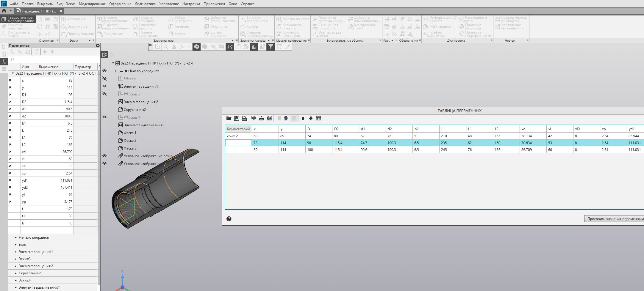This screenshot has height=291, width=644.
Task: Go to home start page icon
Action: click(4, 11)
